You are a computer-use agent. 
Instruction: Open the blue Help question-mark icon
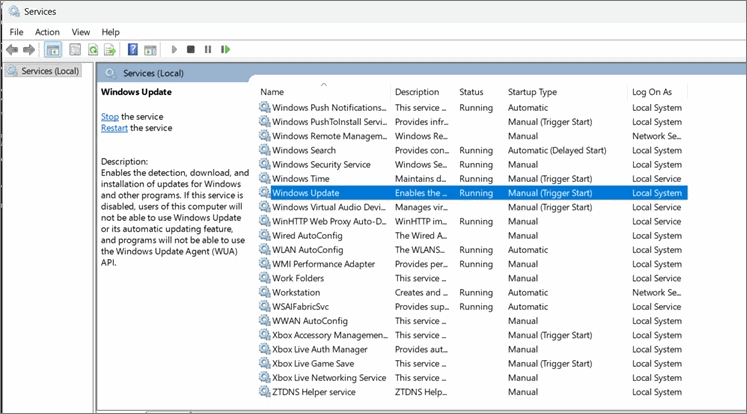click(133, 49)
